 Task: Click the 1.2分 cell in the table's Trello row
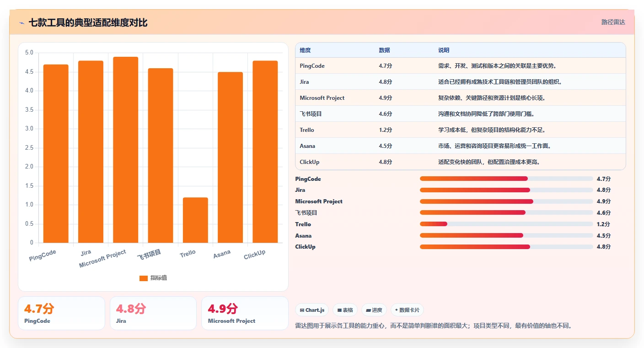click(386, 130)
